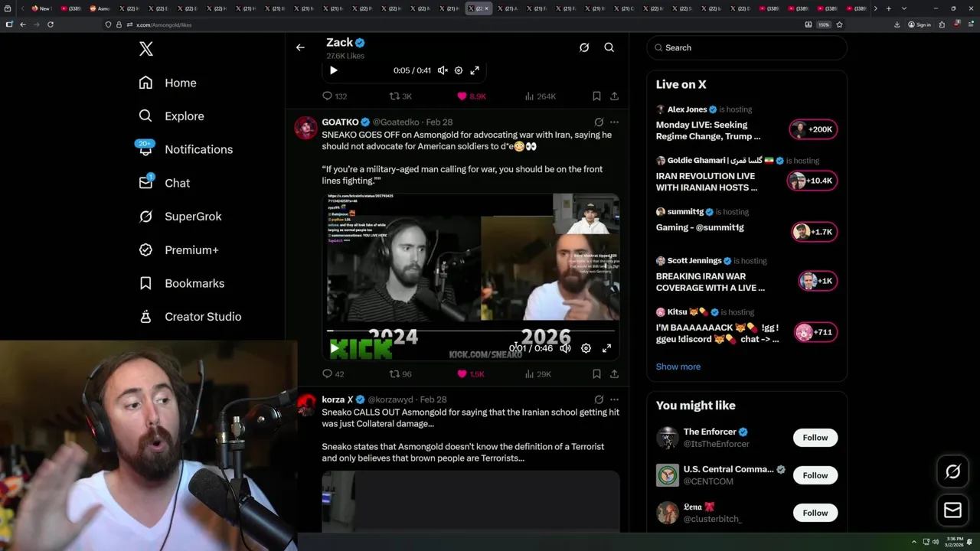Open Premium+ in the sidebar

pos(178,249)
